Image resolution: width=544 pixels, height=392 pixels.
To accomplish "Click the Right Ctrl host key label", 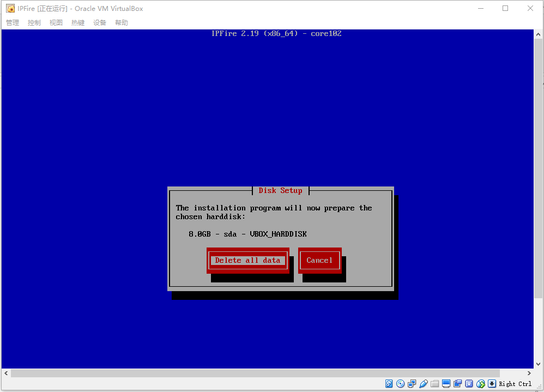I will [x=515, y=384].
